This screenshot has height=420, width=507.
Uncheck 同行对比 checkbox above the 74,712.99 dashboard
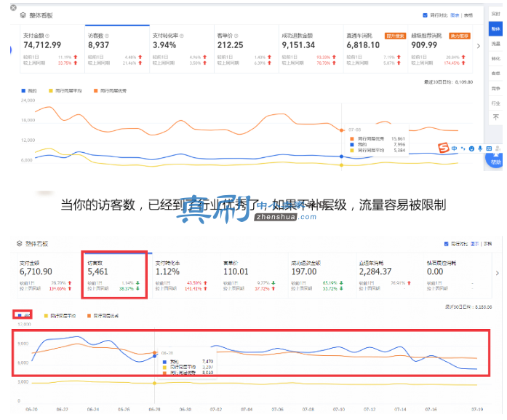(426, 15)
